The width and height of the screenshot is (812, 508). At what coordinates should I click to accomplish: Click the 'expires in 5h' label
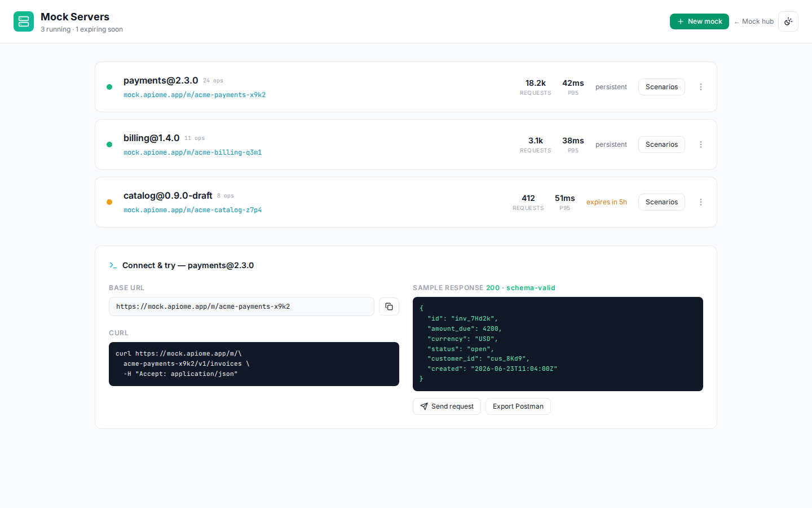607,202
